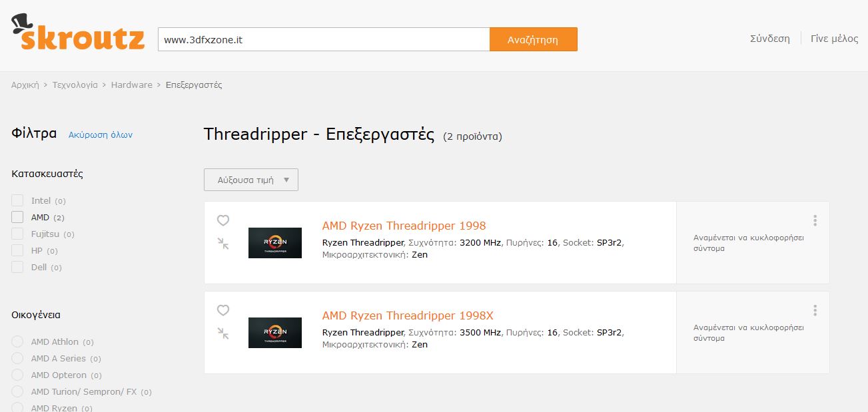Select AMD Turion/ Sempron/ FX radio

click(x=17, y=391)
